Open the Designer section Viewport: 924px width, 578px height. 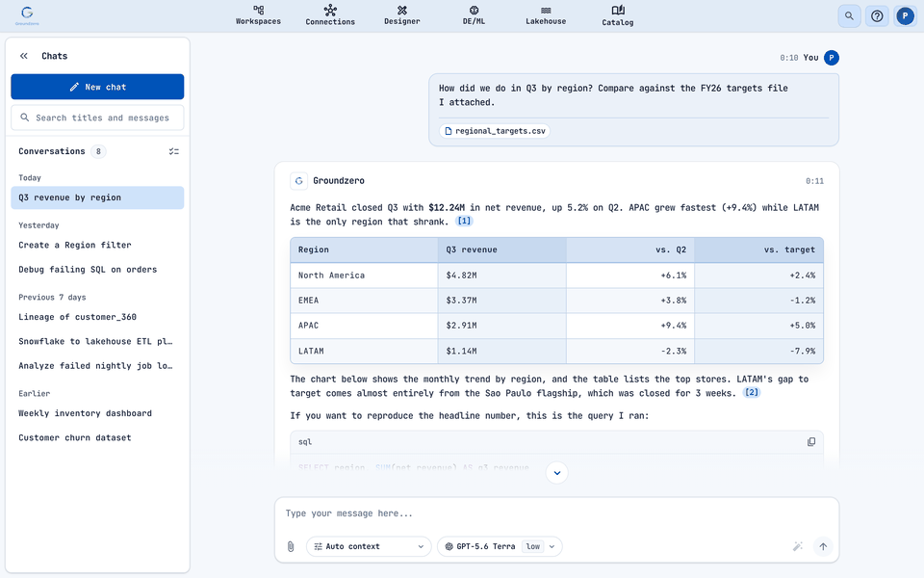point(402,15)
